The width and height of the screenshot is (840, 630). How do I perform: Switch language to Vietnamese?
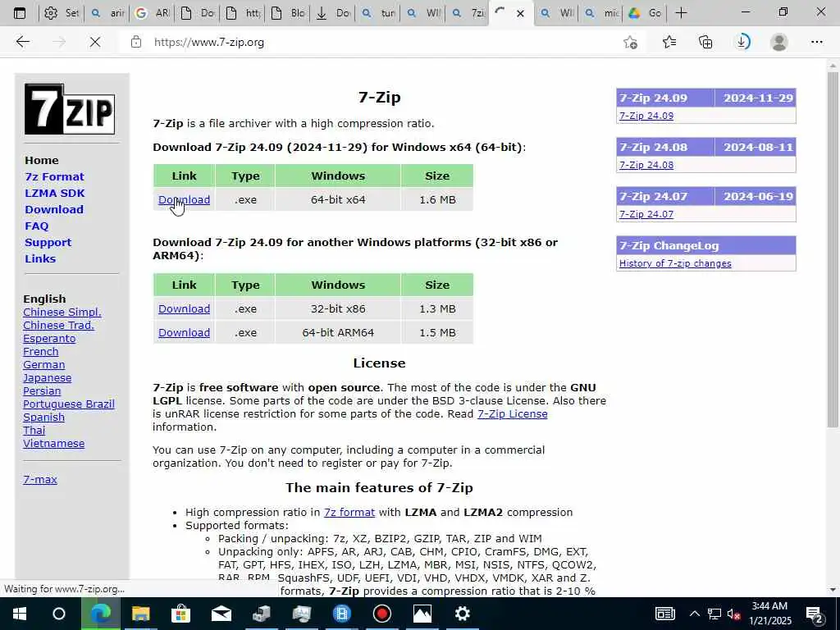coord(53,444)
